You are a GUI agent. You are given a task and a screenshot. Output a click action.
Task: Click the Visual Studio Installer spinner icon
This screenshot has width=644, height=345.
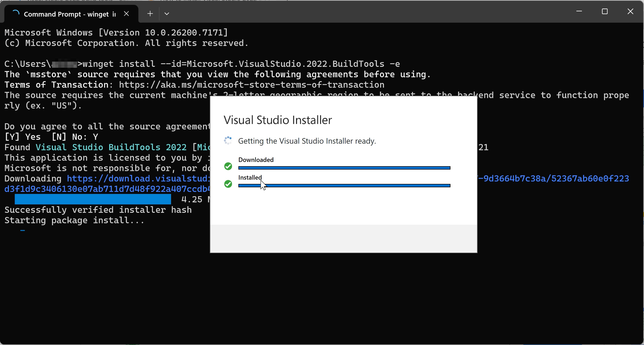[x=228, y=140]
